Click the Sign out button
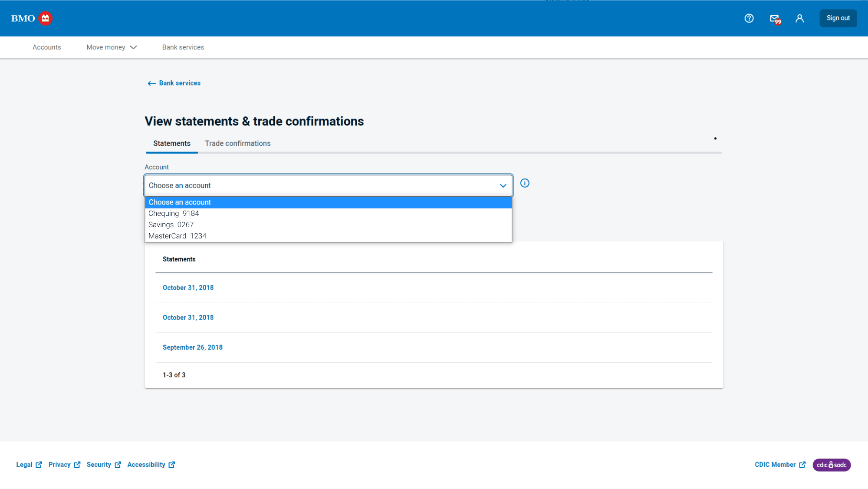Viewport: 868px width, 489px height. click(838, 18)
